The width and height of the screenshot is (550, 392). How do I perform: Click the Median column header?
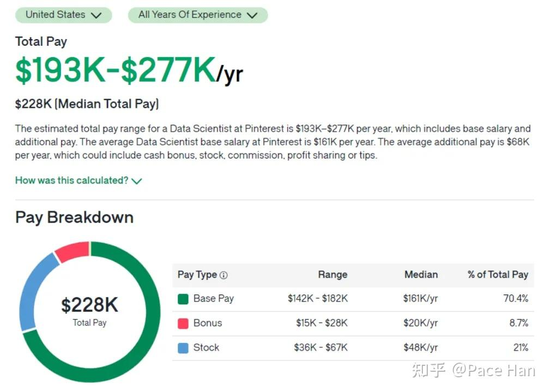tap(421, 274)
